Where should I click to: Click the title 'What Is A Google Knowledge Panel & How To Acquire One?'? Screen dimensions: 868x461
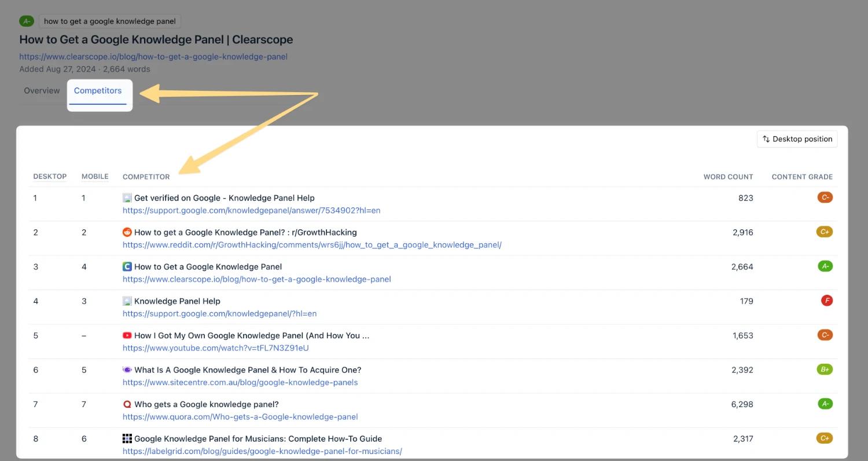point(248,370)
